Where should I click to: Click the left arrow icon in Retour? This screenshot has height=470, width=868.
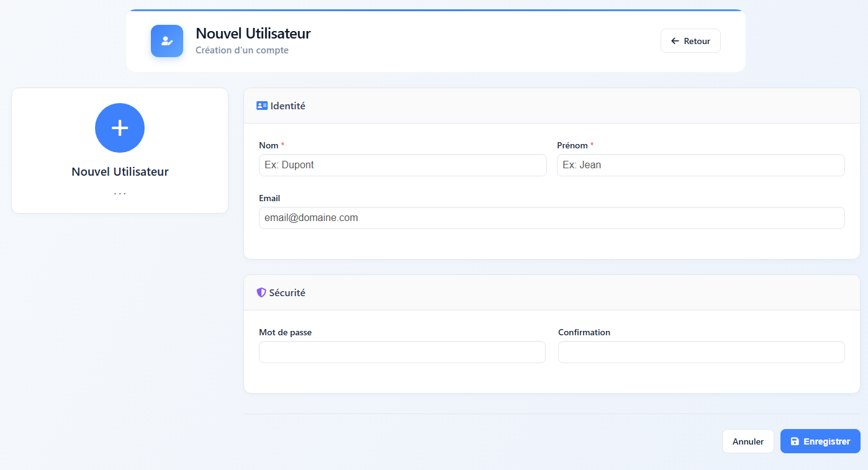pos(675,41)
